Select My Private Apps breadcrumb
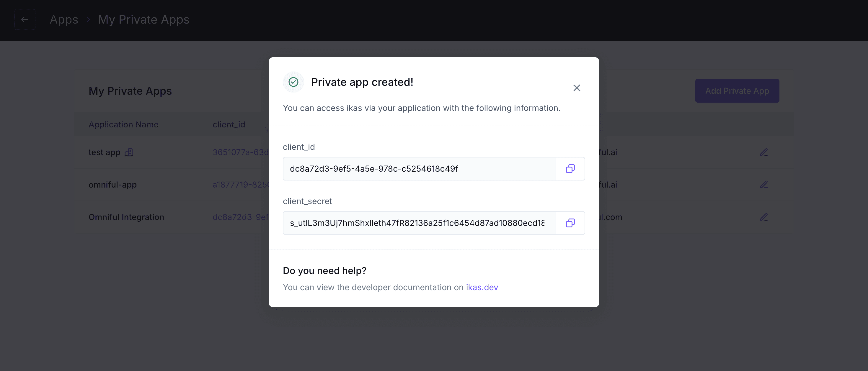This screenshot has height=371, width=868. pyautogui.click(x=143, y=19)
